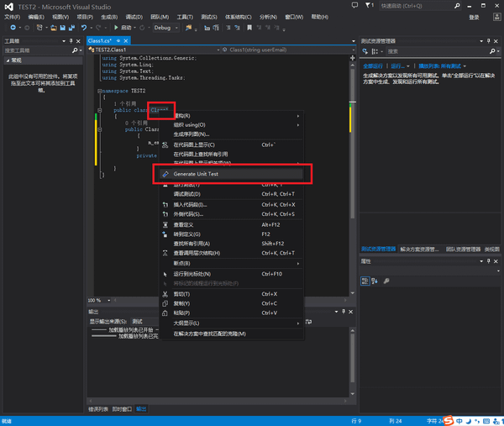Toggle auto-hide pin on the Properties panel
504x426 pixels.
[489, 261]
